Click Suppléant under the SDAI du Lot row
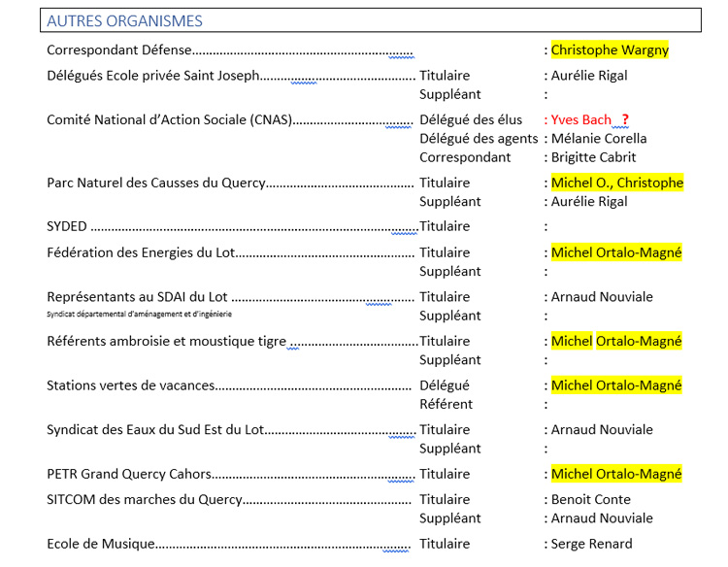The width and height of the screenshot is (728, 567). tap(449, 316)
